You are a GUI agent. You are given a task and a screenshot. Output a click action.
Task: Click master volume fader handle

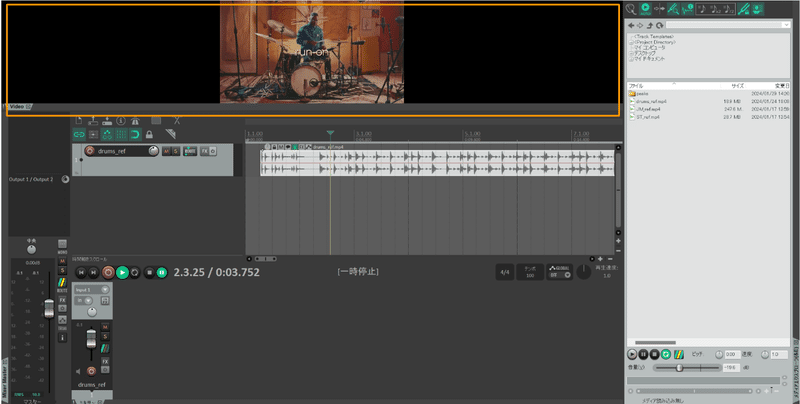(49, 308)
